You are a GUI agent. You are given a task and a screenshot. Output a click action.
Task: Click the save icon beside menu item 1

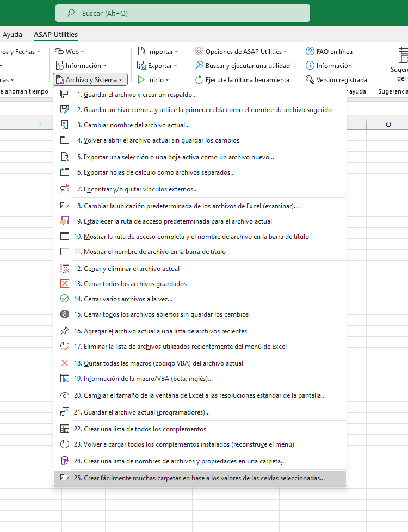65,95
